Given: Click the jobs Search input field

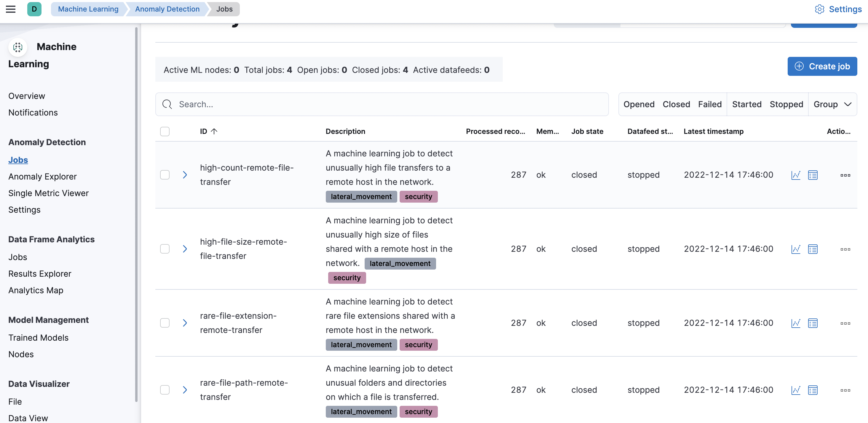Looking at the screenshot, I should [x=382, y=104].
